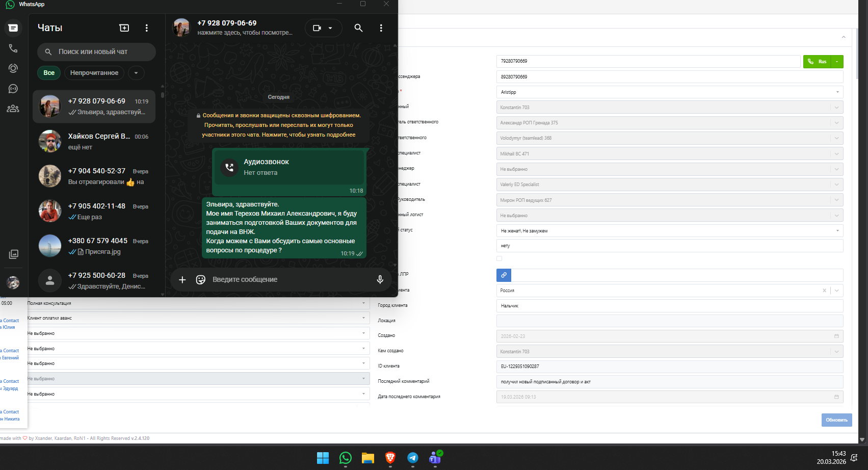The height and width of the screenshot is (470, 868).
Task: Open WhatsApp from the taskbar
Action: coord(346,458)
